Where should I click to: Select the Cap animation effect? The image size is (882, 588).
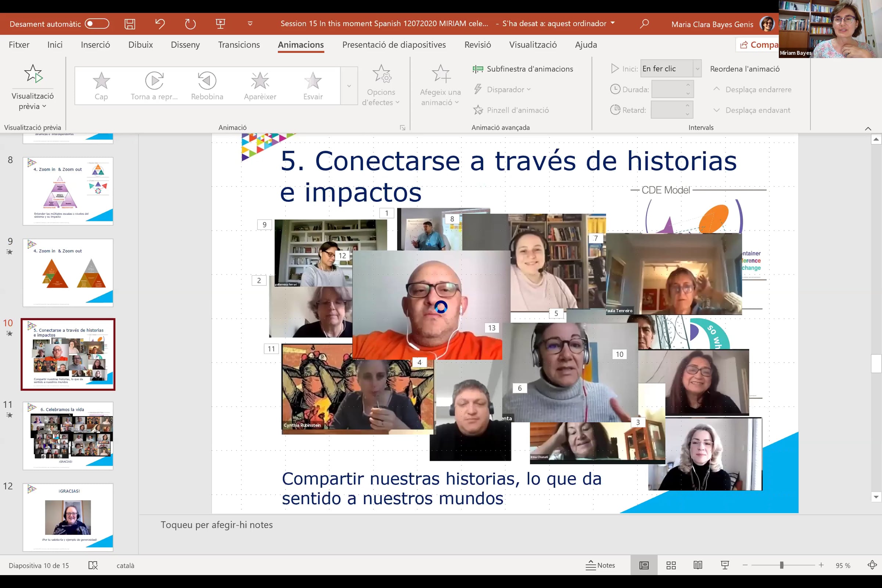point(101,86)
